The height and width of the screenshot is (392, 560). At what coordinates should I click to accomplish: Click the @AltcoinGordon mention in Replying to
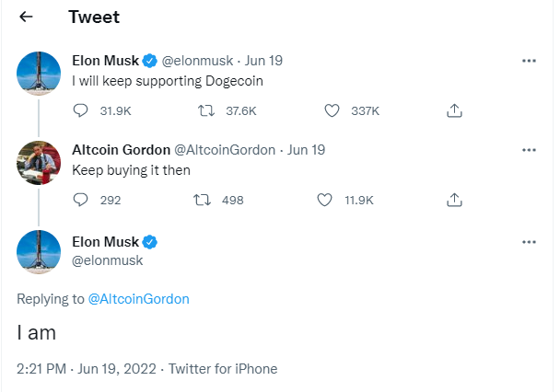(x=138, y=299)
